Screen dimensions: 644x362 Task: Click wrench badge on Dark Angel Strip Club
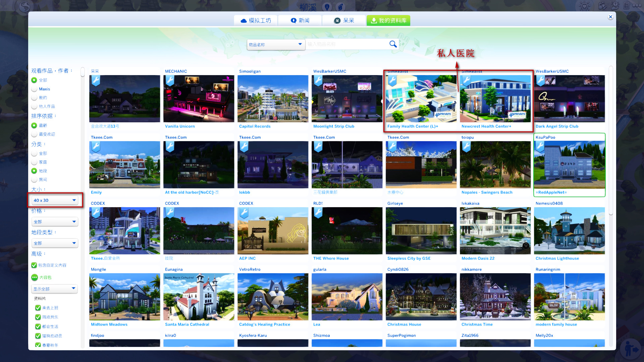pyautogui.click(x=540, y=81)
